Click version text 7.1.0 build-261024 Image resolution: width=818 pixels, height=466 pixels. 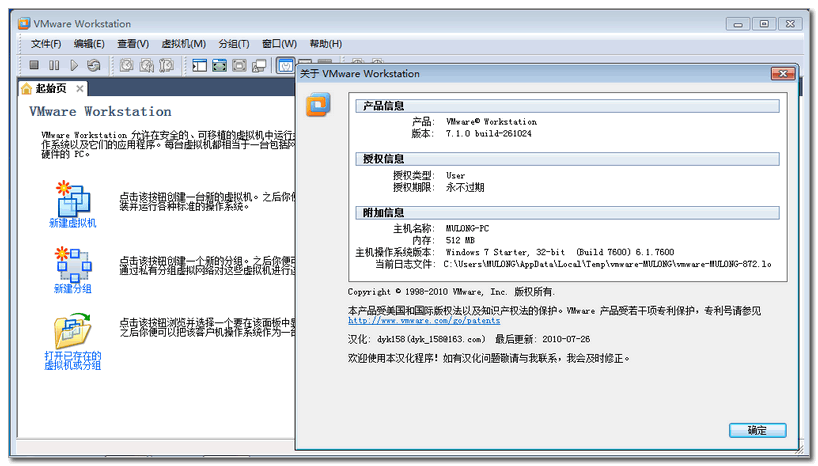click(488, 134)
